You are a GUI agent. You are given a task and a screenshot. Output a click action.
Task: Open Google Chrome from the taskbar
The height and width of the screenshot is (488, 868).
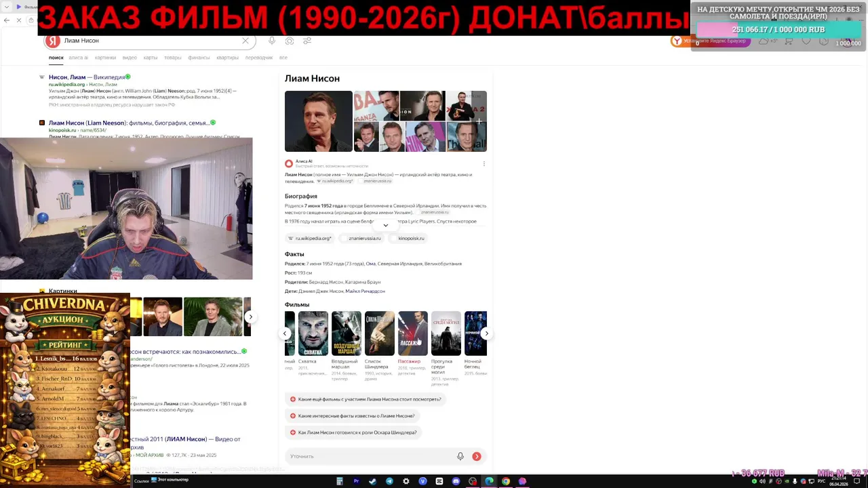click(x=505, y=481)
